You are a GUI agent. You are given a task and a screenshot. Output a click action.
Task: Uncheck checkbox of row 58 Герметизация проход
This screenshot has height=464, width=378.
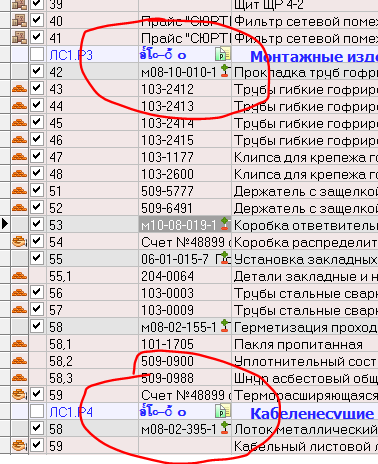coord(37,326)
